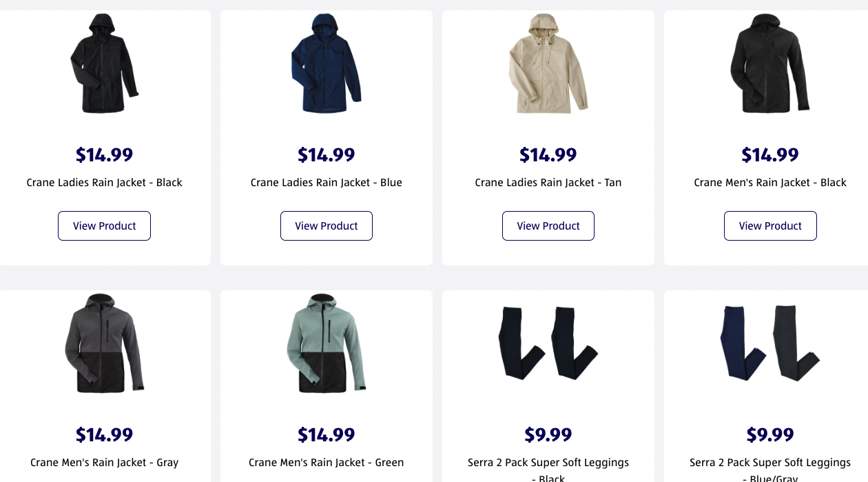The height and width of the screenshot is (482, 868).
Task: Select the Crane Ladies Rain Jacket - Black title
Action: 104,183
